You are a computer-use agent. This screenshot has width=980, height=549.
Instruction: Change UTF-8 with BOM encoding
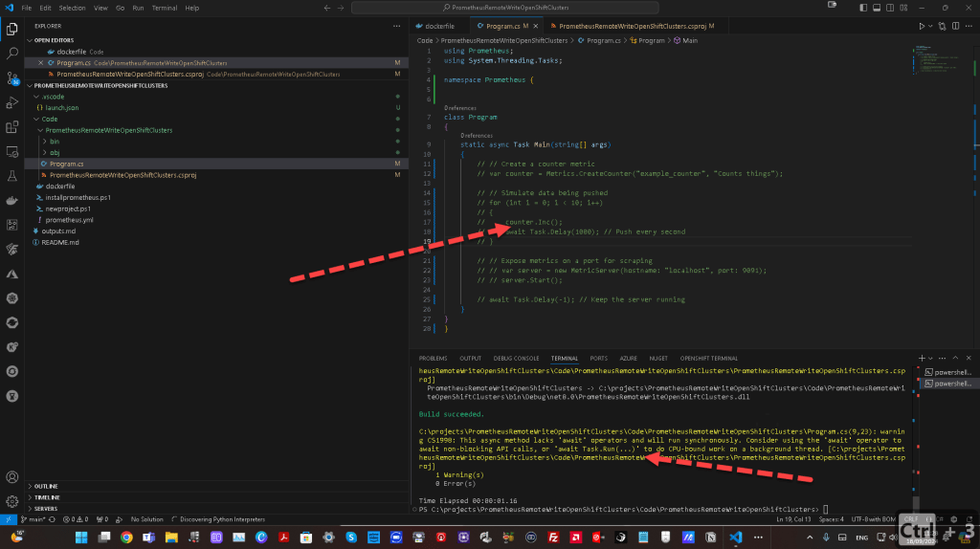[873, 519]
